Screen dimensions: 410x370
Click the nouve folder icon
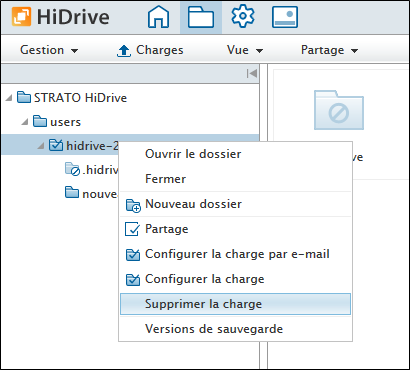coord(72,193)
